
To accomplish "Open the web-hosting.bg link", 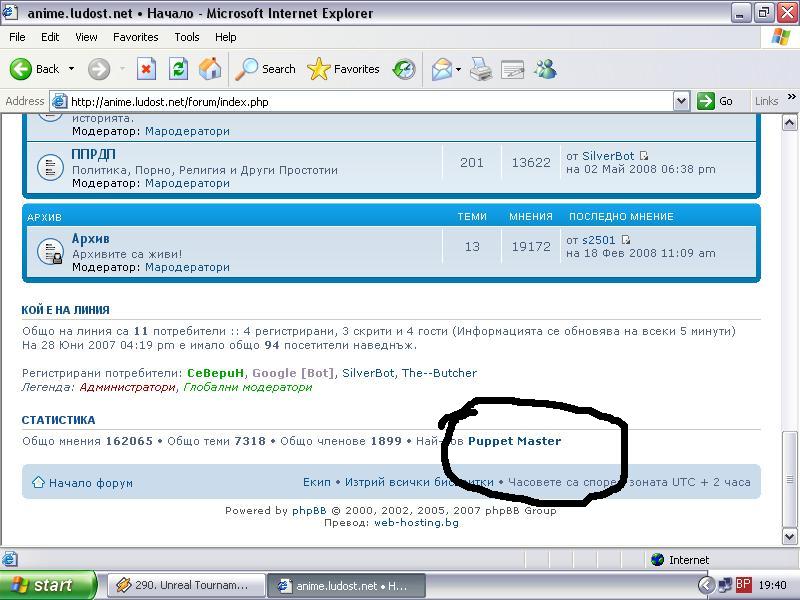I will [x=416, y=522].
